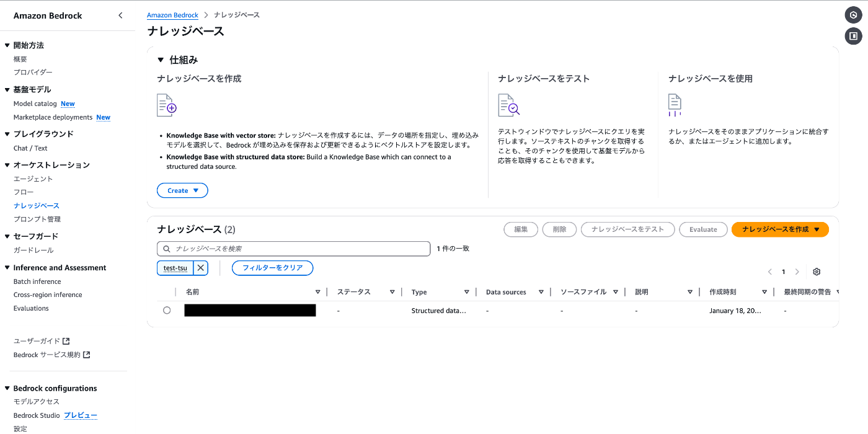Screen dimensions: 868x434
Task: Open Bedrock Studio in the sidebar
Action: click(37, 415)
